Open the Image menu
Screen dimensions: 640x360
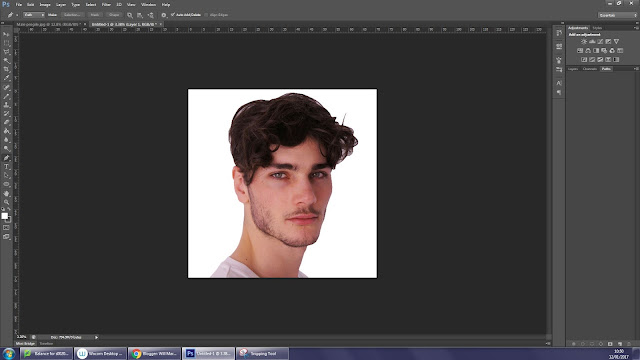coord(44,4)
